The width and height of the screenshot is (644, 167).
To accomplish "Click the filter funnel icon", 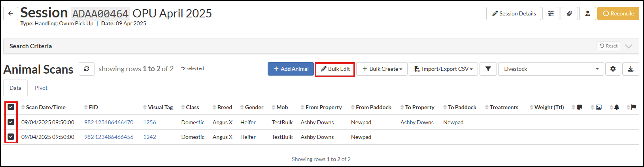I will click(x=488, y=69).
